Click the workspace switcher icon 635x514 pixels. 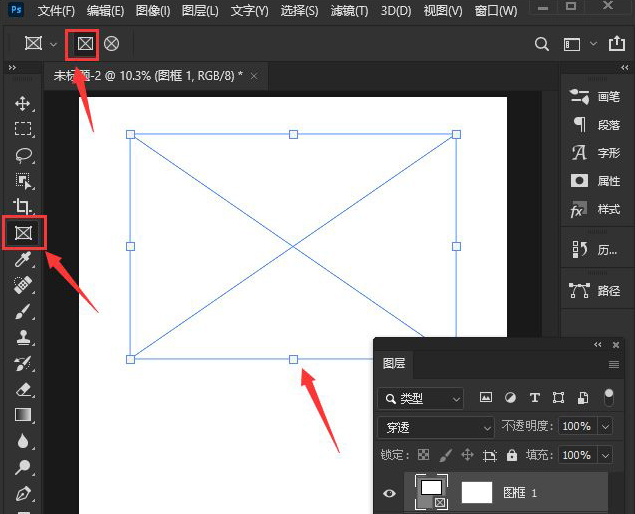[572, 44]
